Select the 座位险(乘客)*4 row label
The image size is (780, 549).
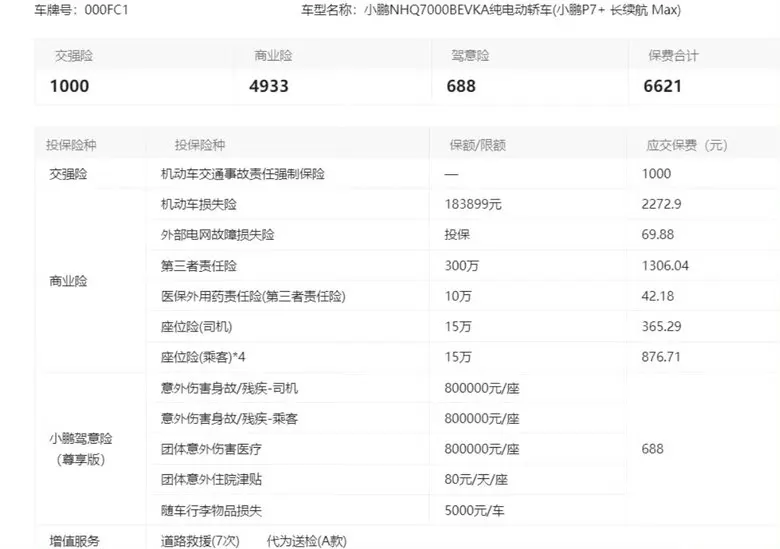click(x=202, y=357)
